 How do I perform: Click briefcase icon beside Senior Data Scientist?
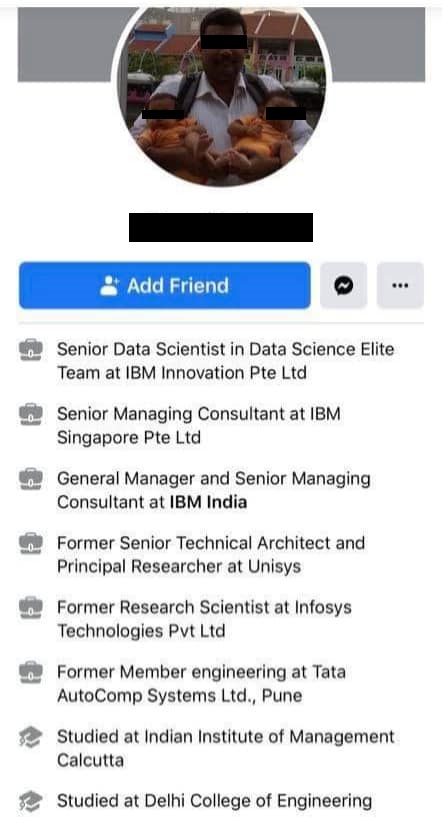(x=31, y=350)
